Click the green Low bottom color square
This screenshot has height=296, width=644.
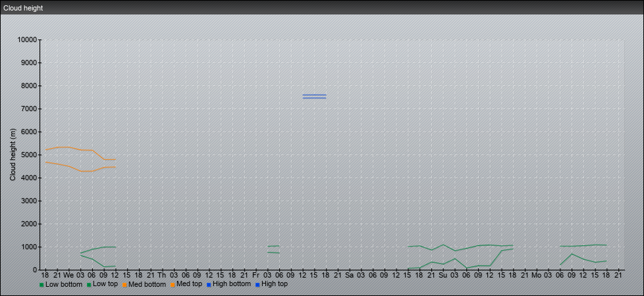(41, 285)
